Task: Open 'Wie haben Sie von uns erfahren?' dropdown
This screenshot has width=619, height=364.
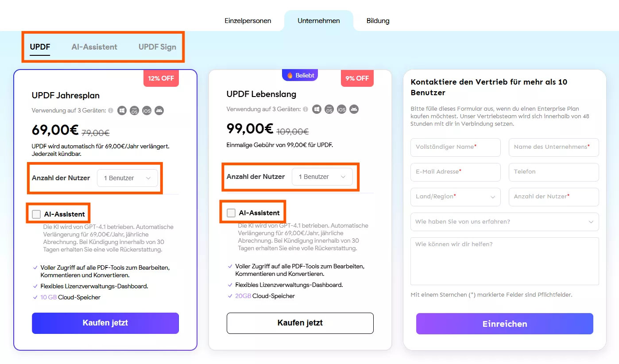Action: point(504,222)
